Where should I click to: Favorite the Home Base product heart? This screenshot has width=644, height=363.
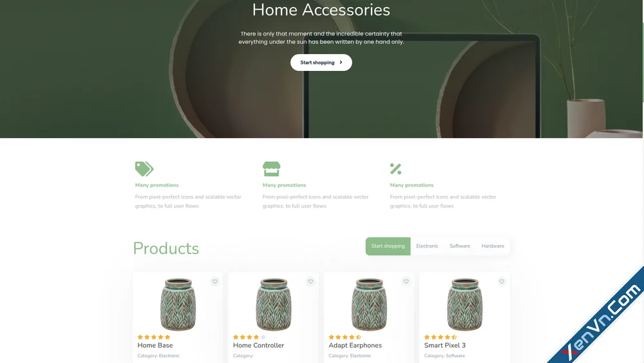tap(215, 282)
